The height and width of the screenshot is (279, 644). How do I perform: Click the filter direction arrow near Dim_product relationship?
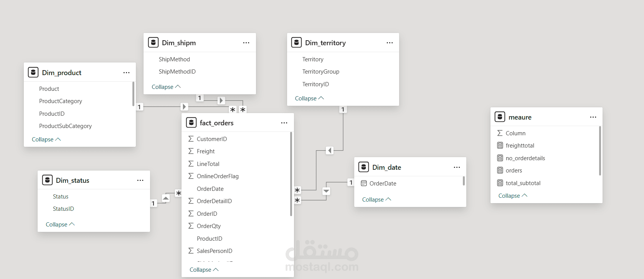pyautogui.click(x=185, y=107)
